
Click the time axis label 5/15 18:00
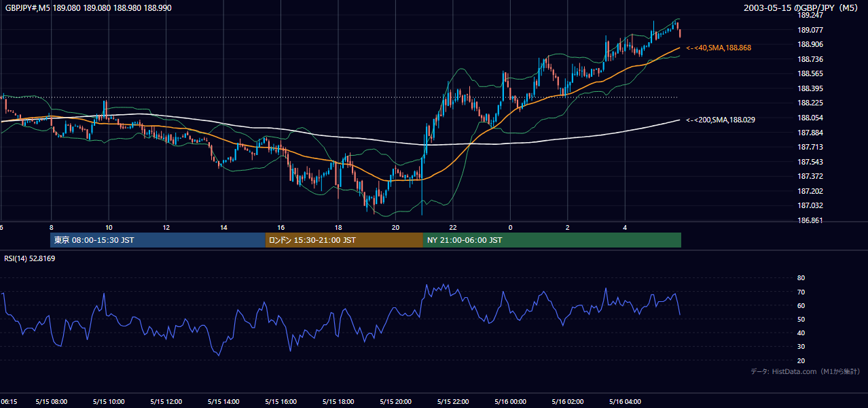point(338,402)
